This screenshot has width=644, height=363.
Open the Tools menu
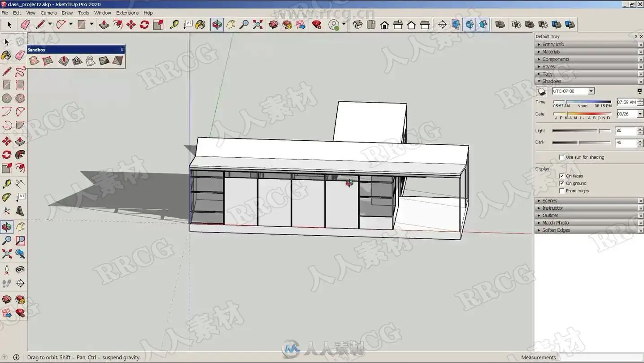click(83, 13)
